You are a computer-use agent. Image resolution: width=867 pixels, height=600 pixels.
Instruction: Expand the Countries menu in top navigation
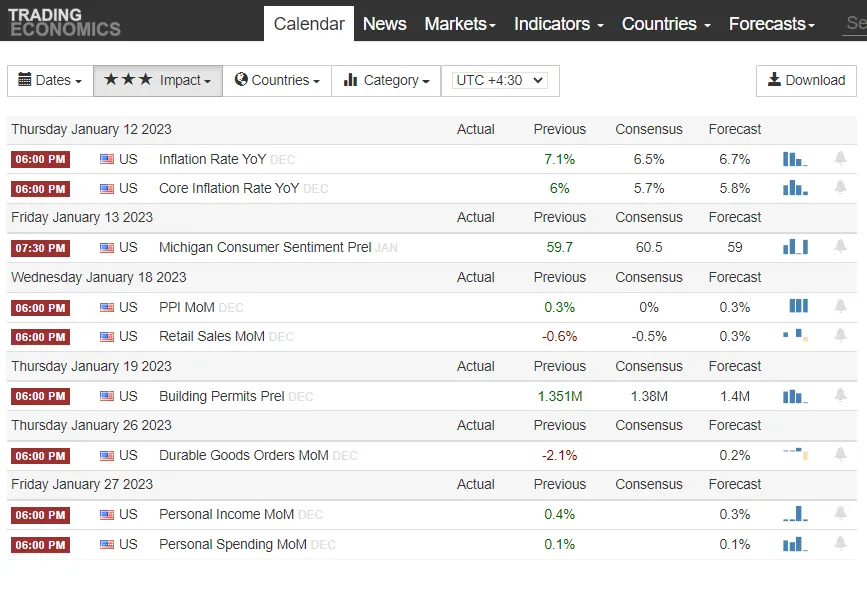pos(666,24)
